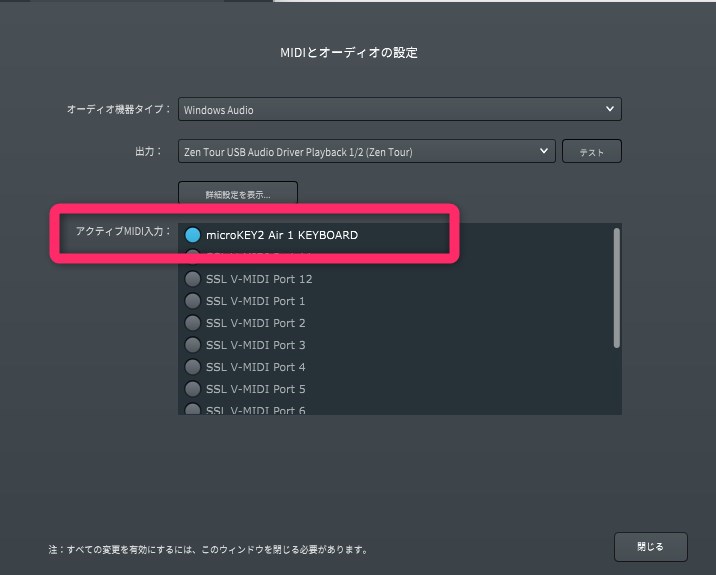Click the テスト test button
Image resolution: width=716 pixels, height=575 pixels.
coord(591,152)
